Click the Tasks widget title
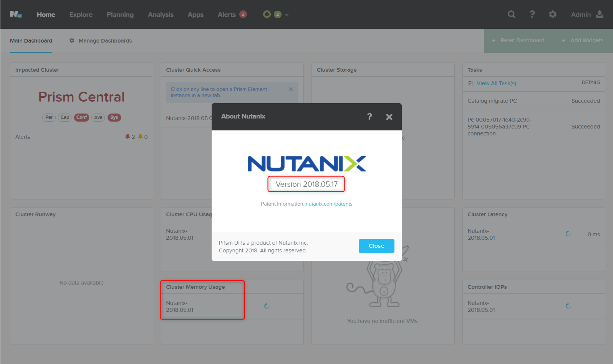613x364 pixels. point(475,70)
